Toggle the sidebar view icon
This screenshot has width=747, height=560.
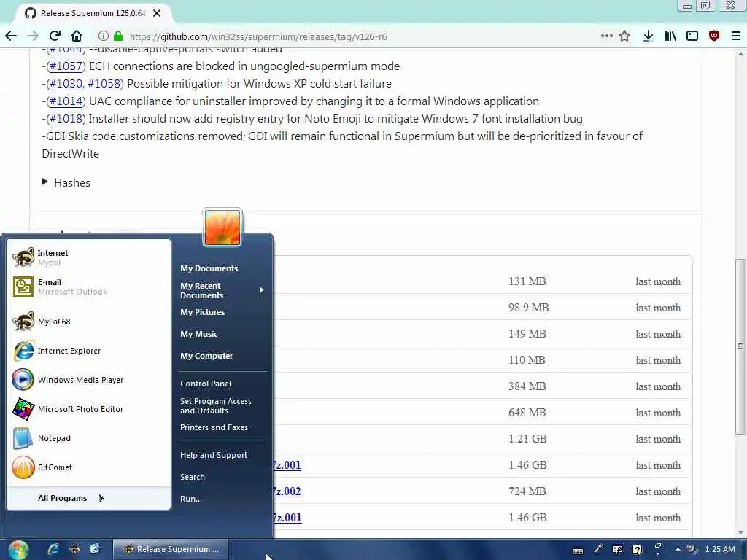point(692,36)
